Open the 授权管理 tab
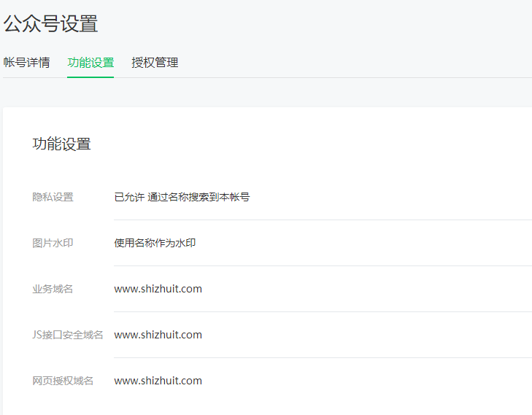 [155, 63]
